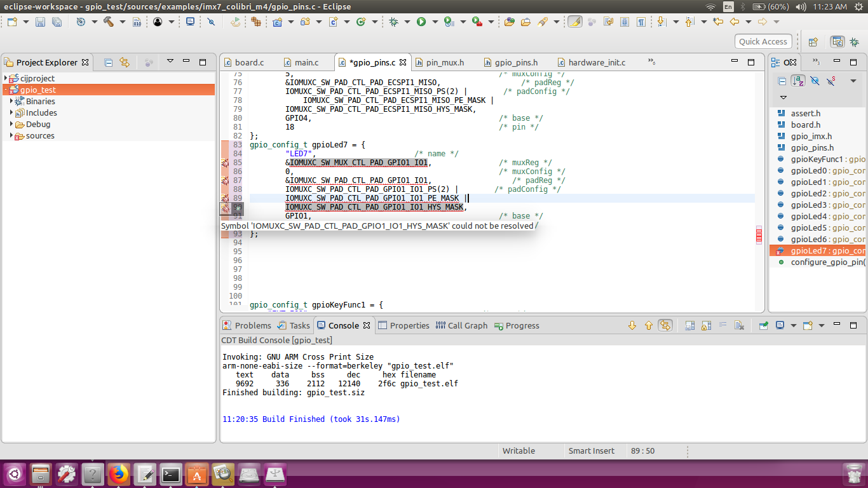
Task: Select gpioLed7 in the Outline
Action: point(818,251)
